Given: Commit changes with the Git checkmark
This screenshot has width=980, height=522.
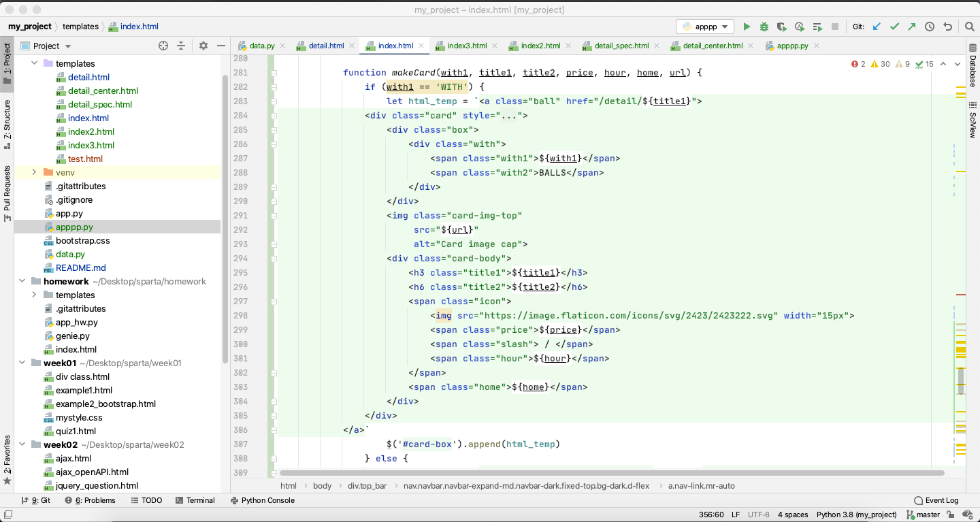Looking at the screenshot, I should (x=894, y=27).
